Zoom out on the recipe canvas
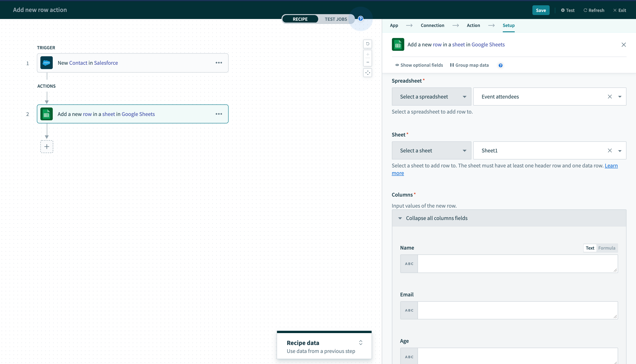This screenshot has height=364, width=636. [368, 62]
